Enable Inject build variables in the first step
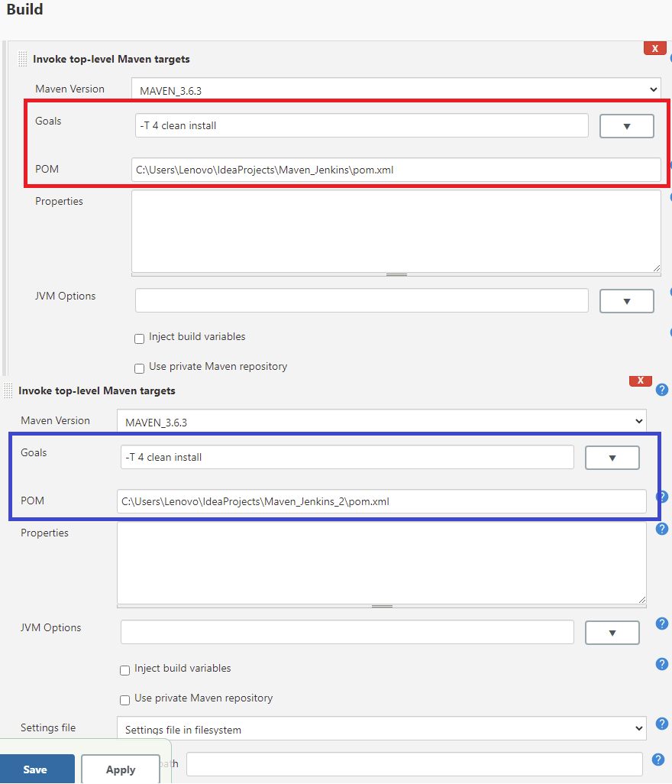This screenshot has width=672, height=784. pos(139,339)
